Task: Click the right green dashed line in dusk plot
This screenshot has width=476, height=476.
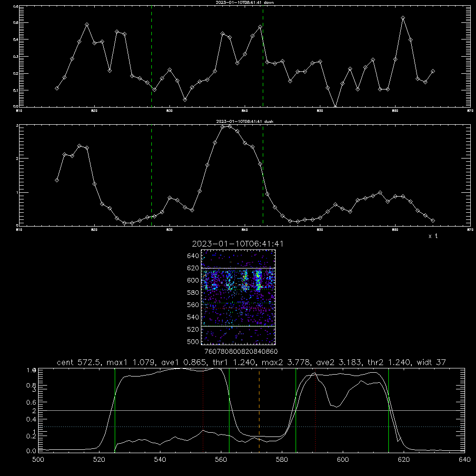Action: 263,175
